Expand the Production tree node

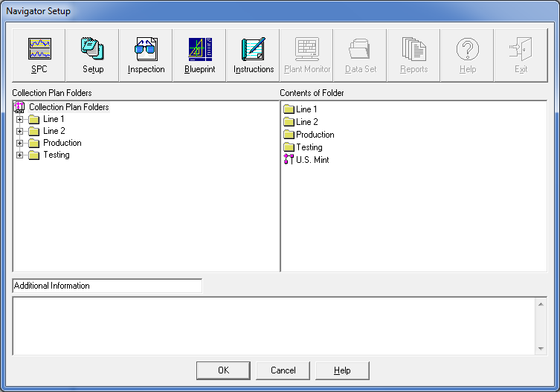[x=19, y=143]
